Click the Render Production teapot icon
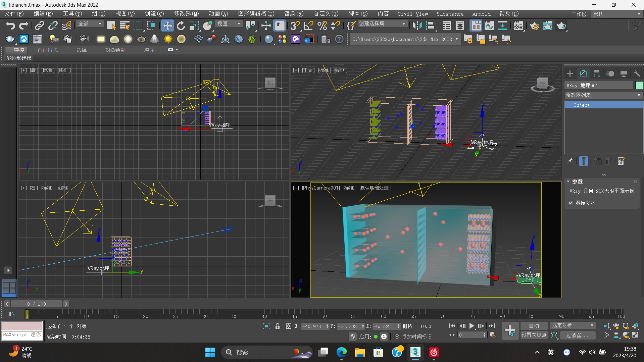This screenshot has width=644, height=362. 561,26
